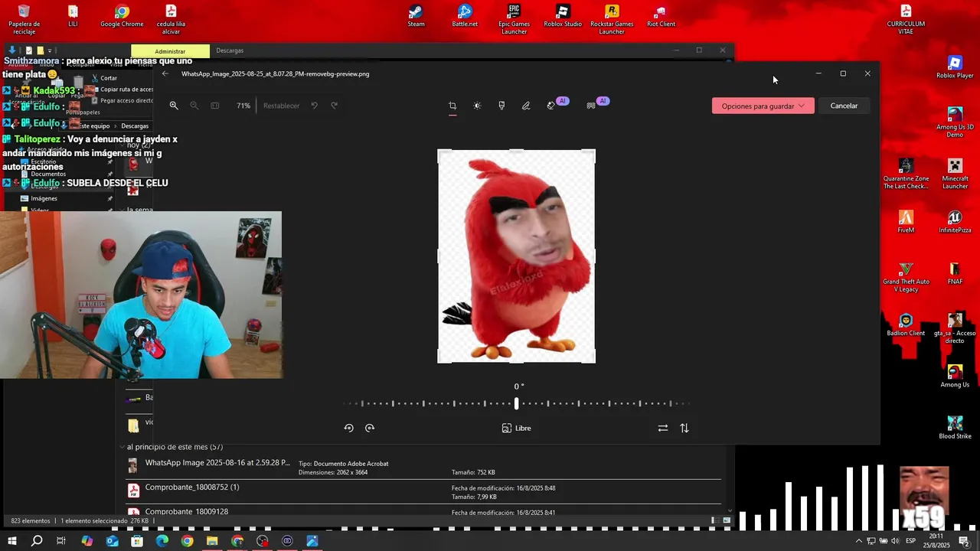
Task: Open Riot Client desktop icon
Action: click(661, 16)
